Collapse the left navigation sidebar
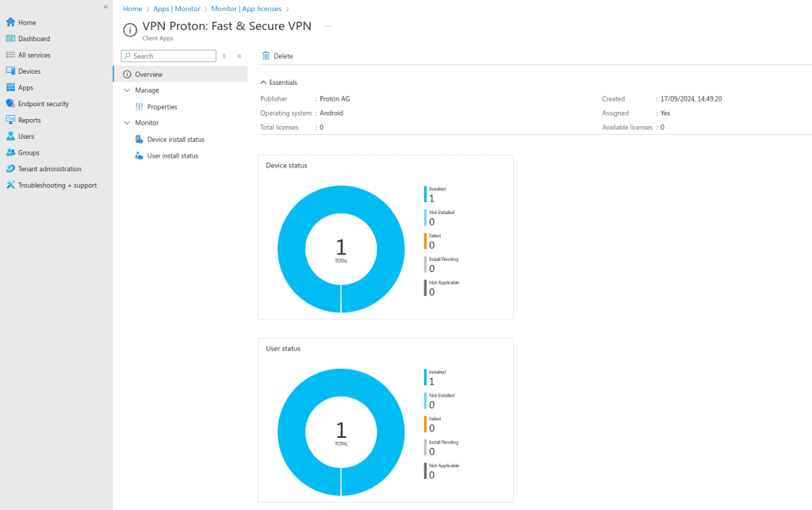812x510 pixels. (105, 6)
